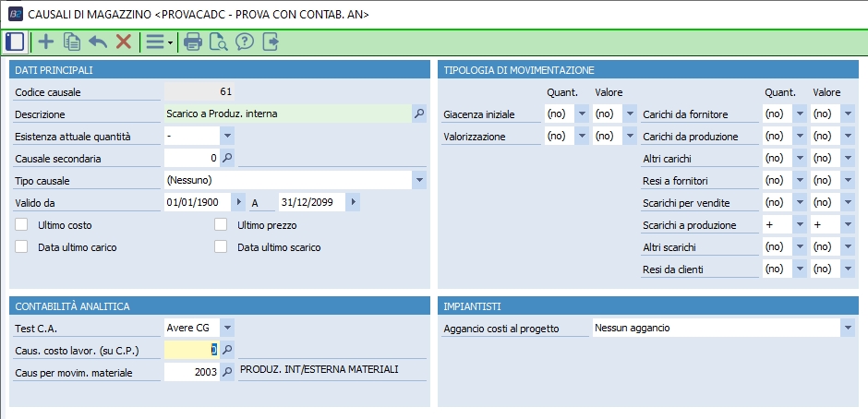Expand the Tipo causale dropdown
Viewport: 868px width, 419px height.
click(419, 181)
